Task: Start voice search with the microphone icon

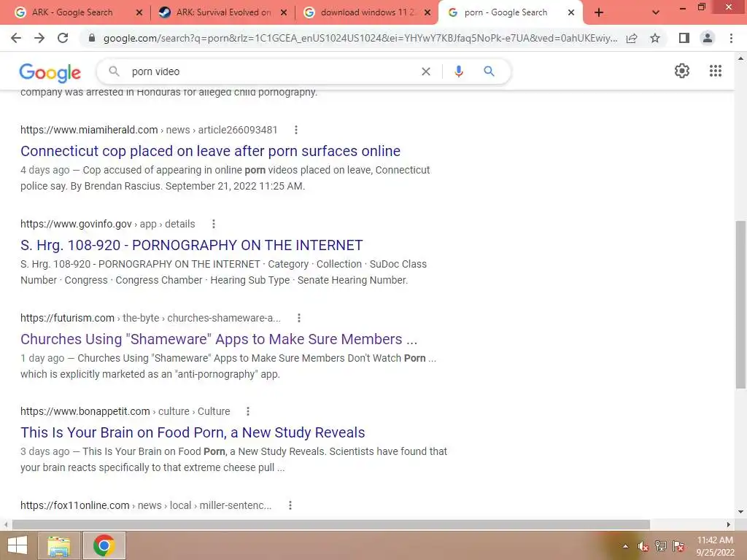Action: 458,71
